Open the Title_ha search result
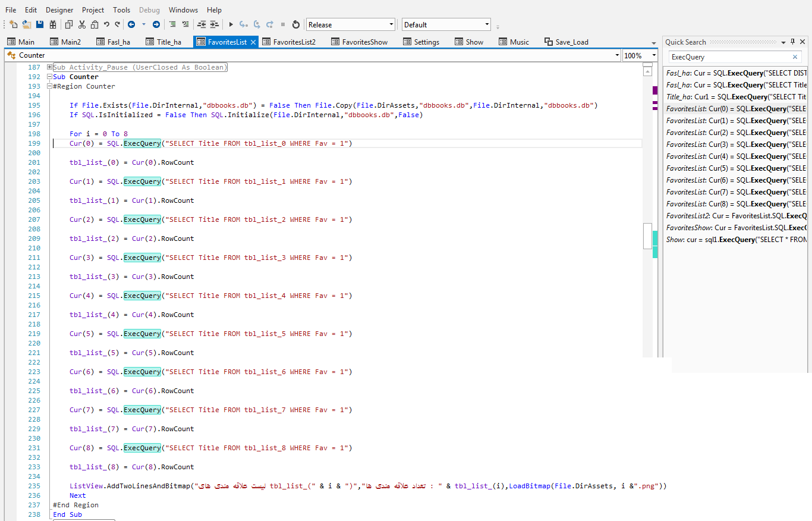This screenshot has height=521, width=812. [736, 96]
